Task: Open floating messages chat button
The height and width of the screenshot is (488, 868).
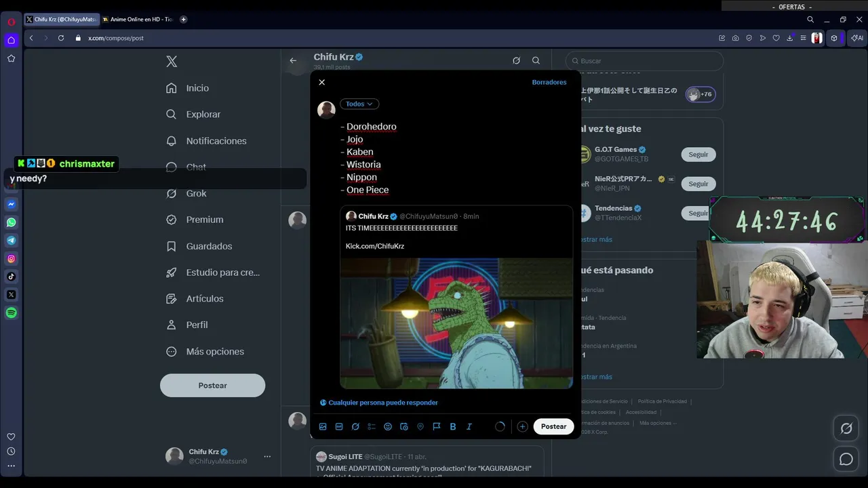Action: [846, 460]
